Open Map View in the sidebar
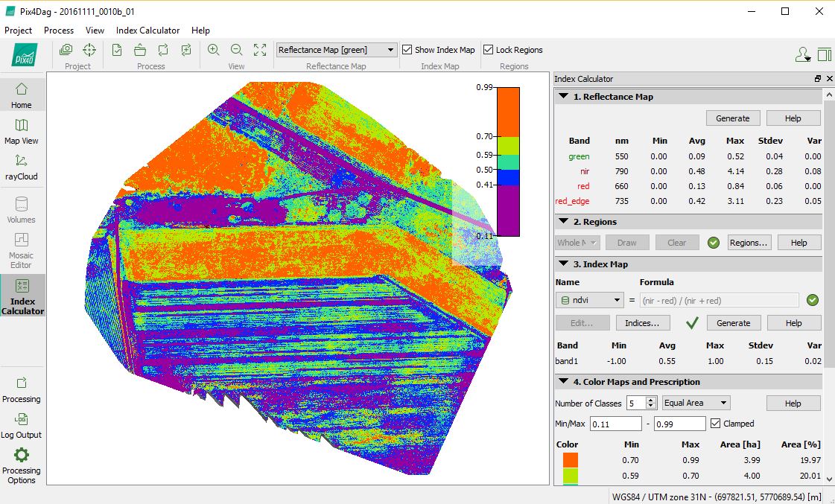This screenshot has width=835, height=504. click(22, 132)
